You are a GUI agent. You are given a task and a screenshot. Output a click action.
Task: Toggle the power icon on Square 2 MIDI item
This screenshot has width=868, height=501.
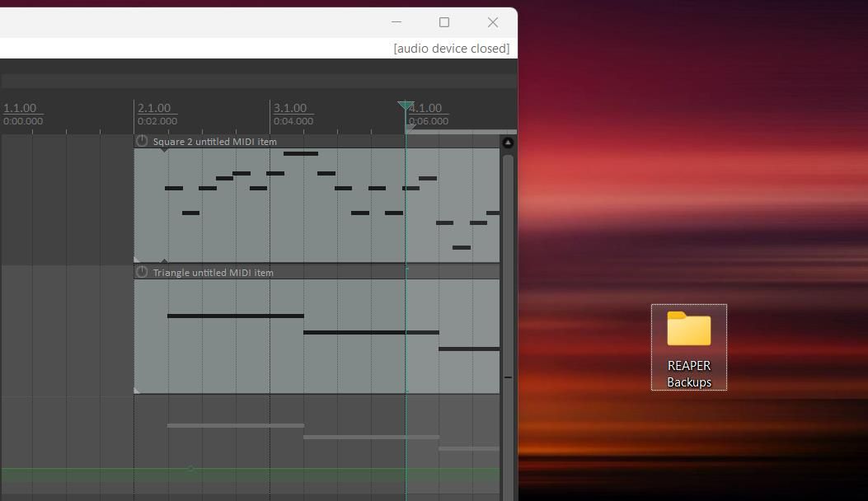coord(142,141)
